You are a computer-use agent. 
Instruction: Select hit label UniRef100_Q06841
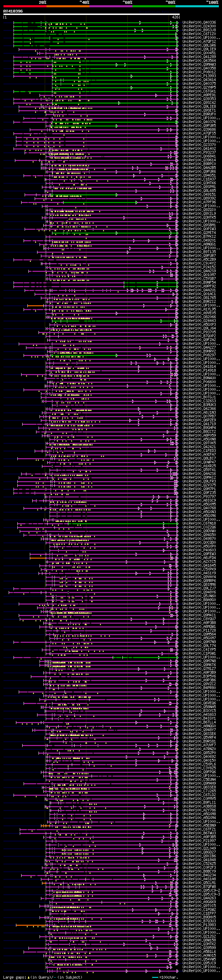pos(199,156)
